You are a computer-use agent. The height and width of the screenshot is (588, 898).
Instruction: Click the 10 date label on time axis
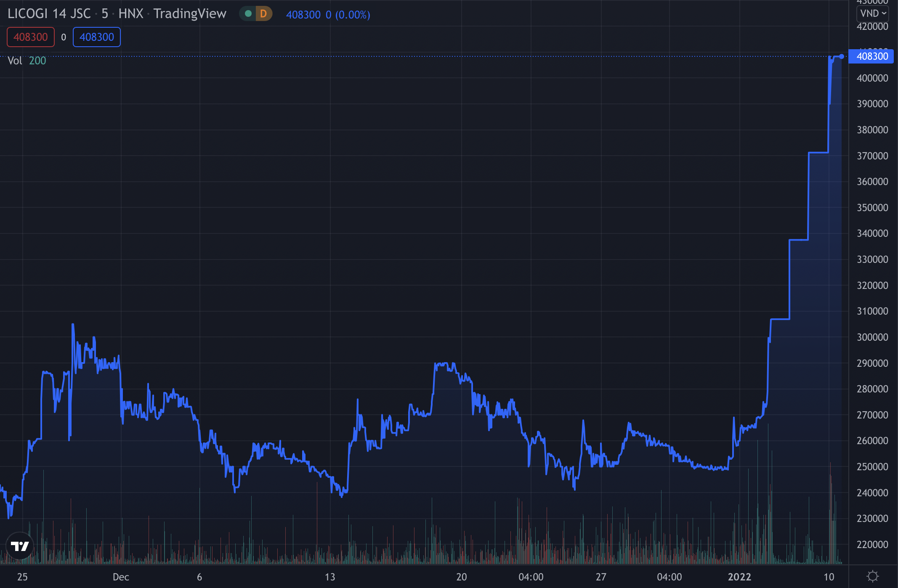click(x=829, y=577)
